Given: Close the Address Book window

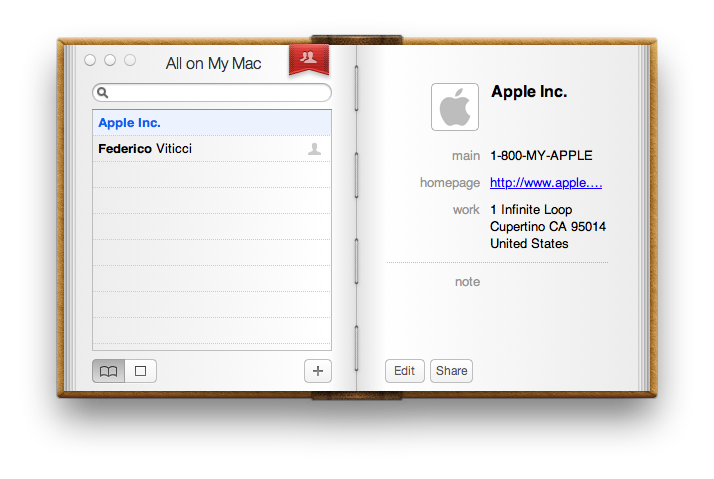Looking at the screenshot, I should [x=90, y=60].
